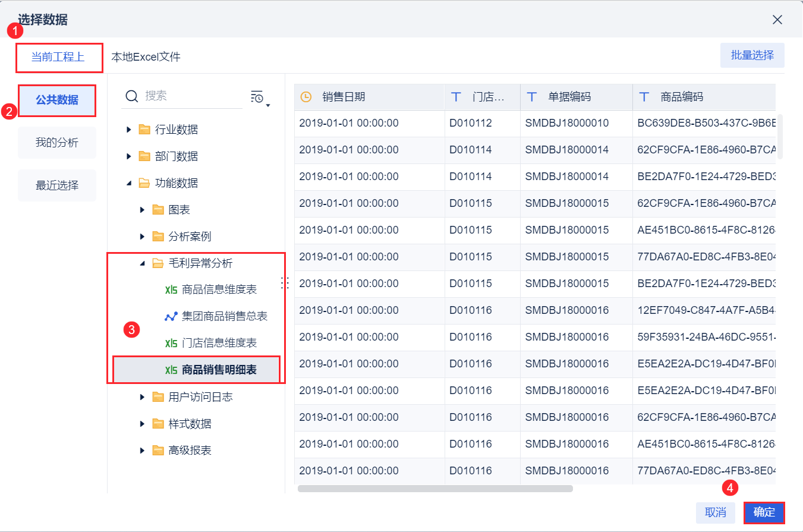Expand the 分析案例 folder arrow
The height and width of the screenshot is (532, 803).
pyautogui.click(x=142, y=237)
